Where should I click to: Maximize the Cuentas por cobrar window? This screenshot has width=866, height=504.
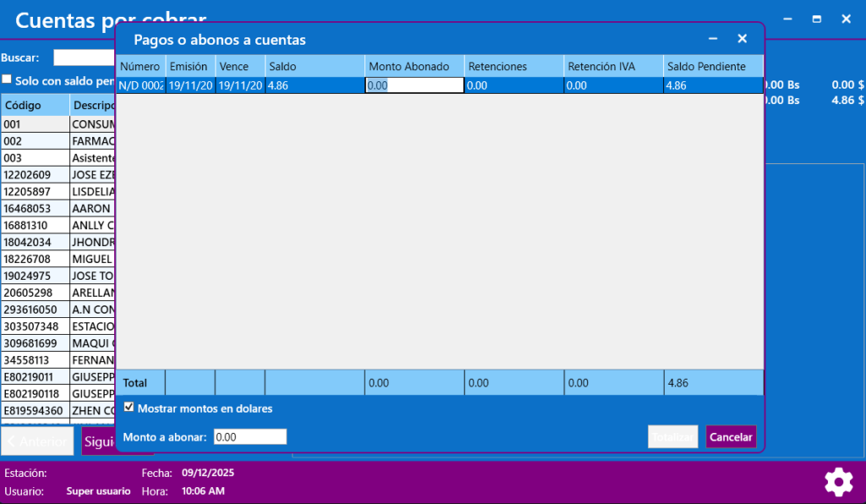[817, 19]
